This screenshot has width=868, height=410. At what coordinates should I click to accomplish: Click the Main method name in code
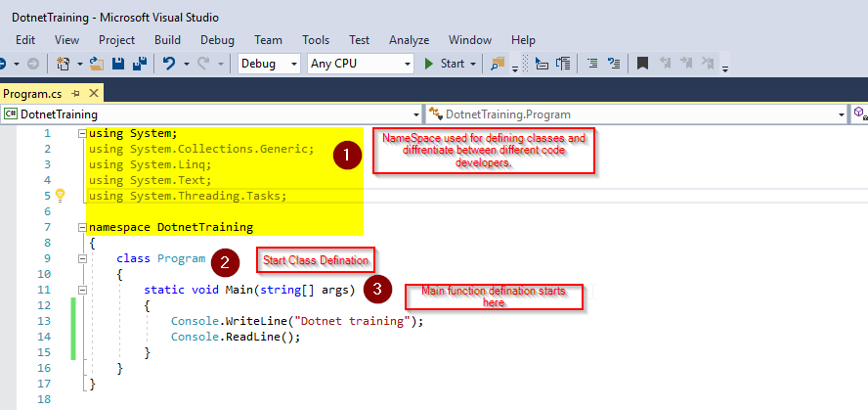click(239, 290)
